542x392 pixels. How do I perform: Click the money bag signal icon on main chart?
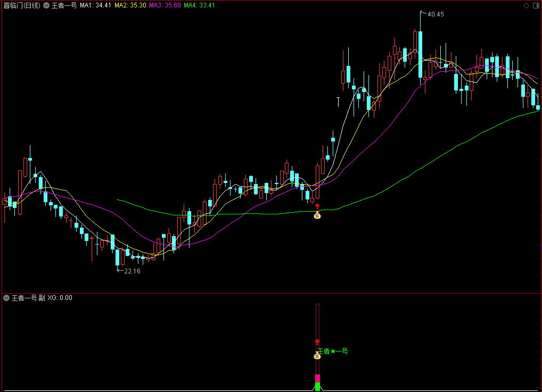317,215
